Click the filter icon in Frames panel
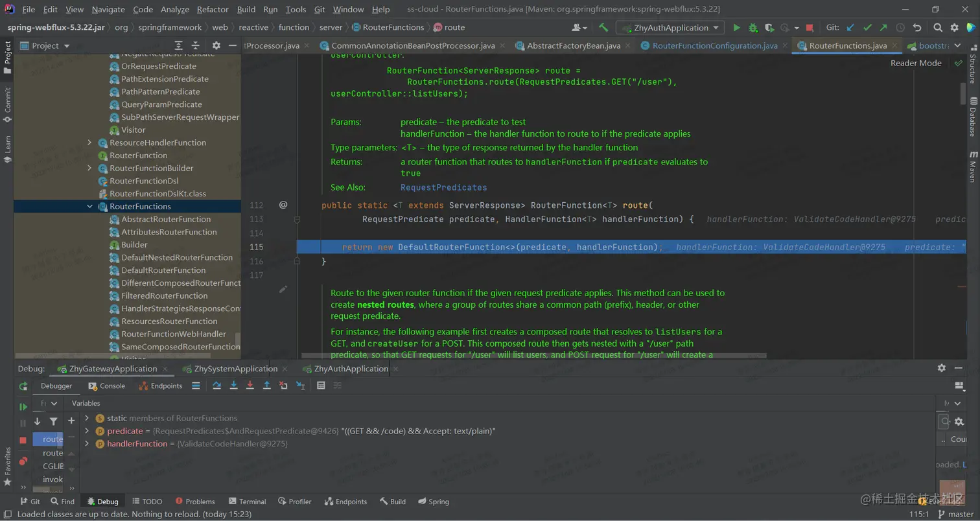This screenshot has height=521, width=980. click(x=54, y=421)
